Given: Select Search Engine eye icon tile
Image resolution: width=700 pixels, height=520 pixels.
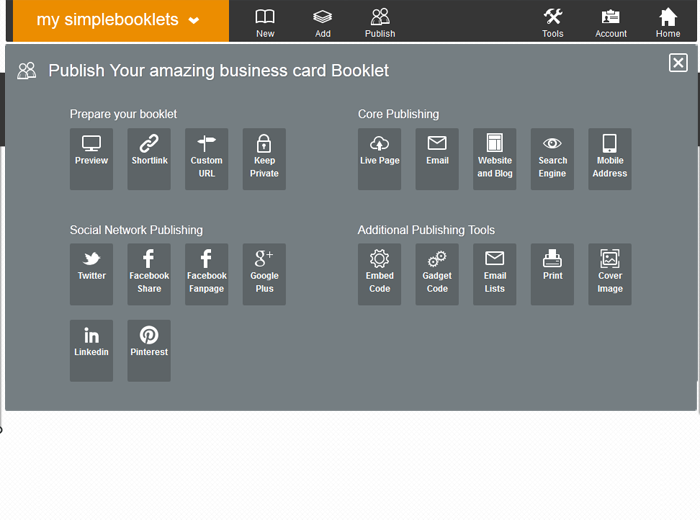Looking at the screenshot, I should [x=552, y=158].
